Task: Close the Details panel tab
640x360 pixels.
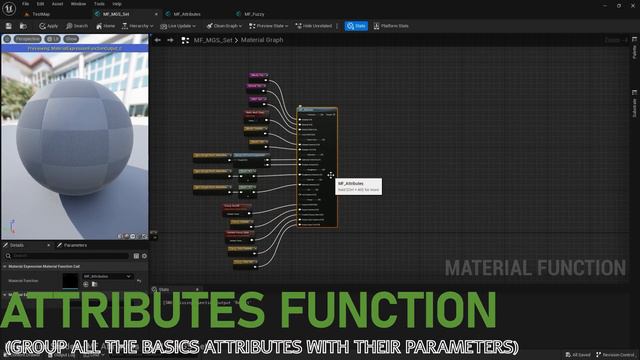Action: [49, 245]
